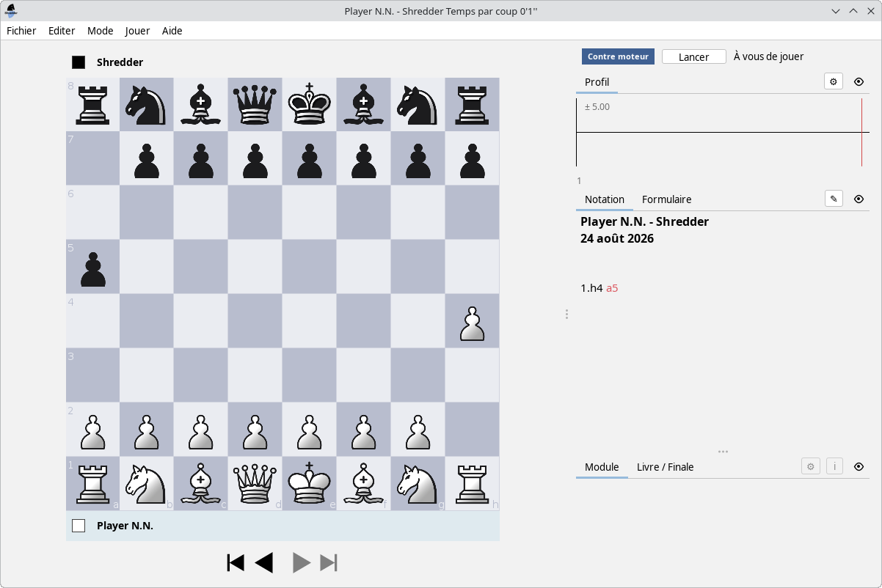
Task: Click the Shredder player name above board
Action: point(120,62)
